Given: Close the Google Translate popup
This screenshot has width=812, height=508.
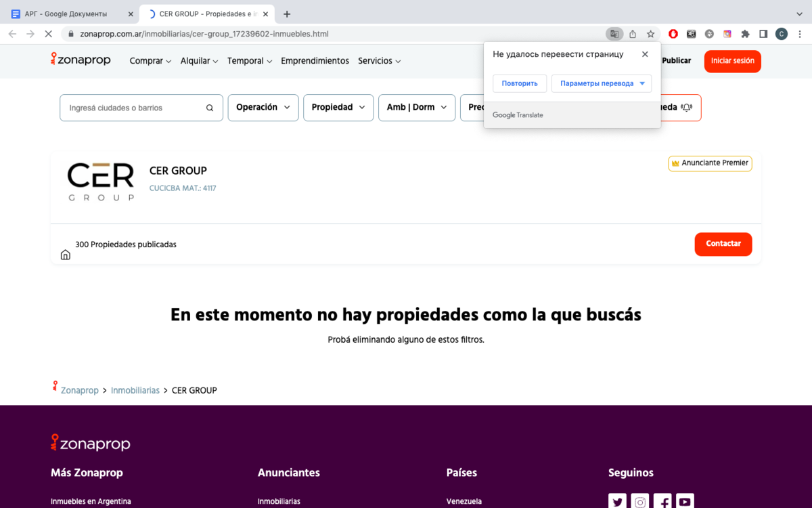Looking at the screenshot, I should (645, 54).
